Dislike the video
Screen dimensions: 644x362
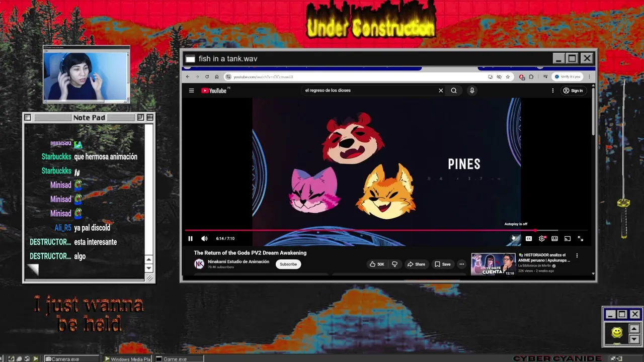coord(395,264)
